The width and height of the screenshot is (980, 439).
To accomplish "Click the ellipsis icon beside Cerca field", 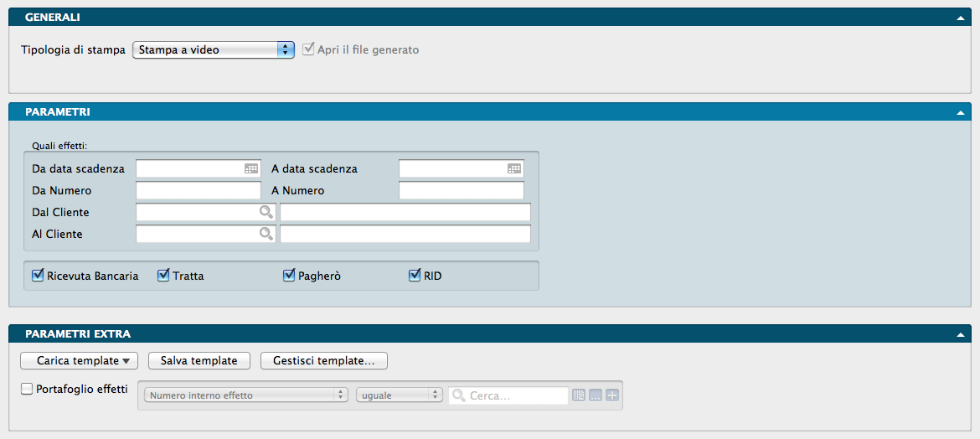I will point(596,395).
